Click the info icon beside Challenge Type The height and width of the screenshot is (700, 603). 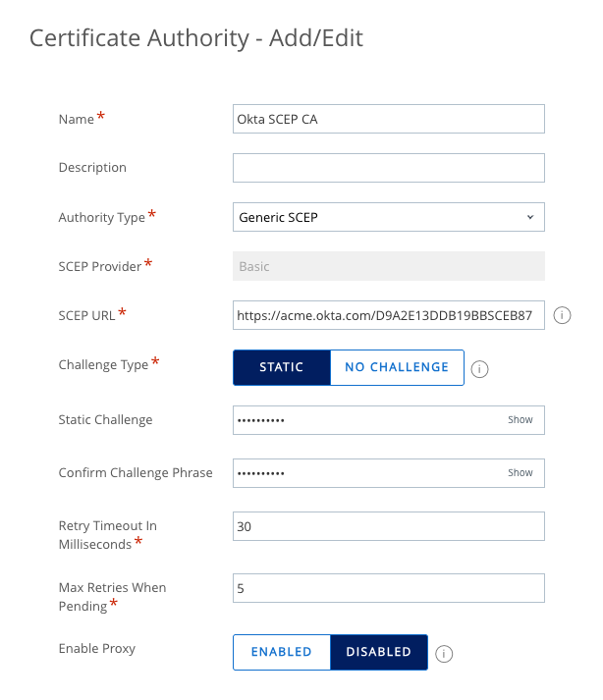tap(480, 369)
